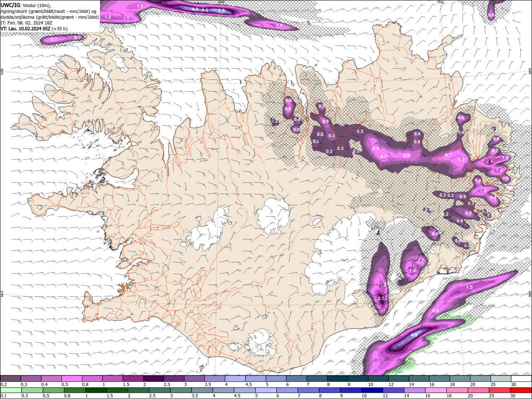This screenshot has height=399, width=532.
Task: Click the light lavender 4.5 snow legend swatch
Action: click(x=256, y=379)
